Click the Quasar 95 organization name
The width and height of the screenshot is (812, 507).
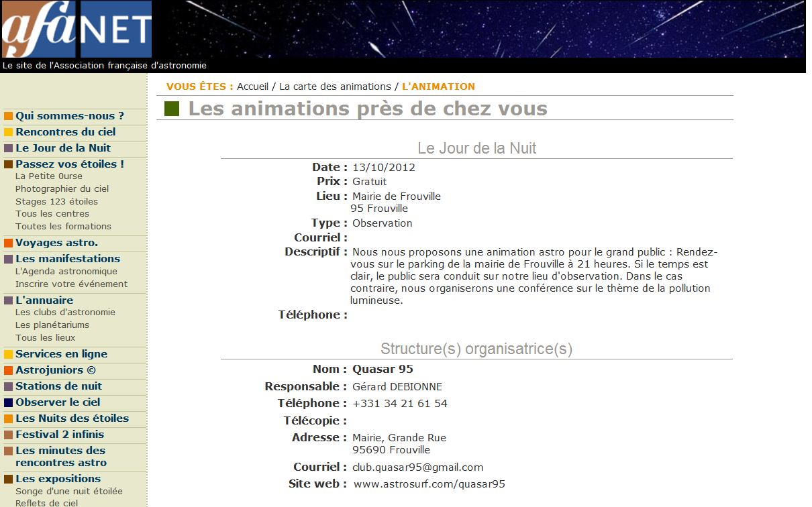click(x=383, y=370)
